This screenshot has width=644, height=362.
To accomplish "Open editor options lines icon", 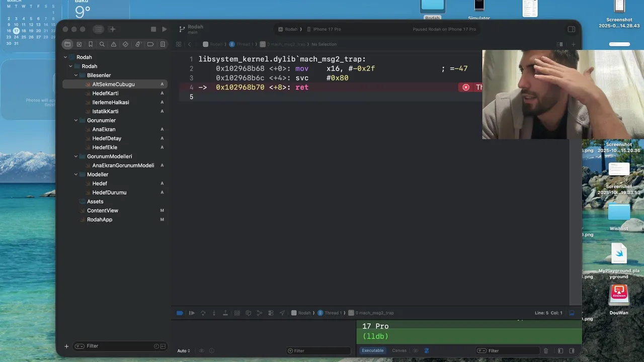I will coord(559,44).
